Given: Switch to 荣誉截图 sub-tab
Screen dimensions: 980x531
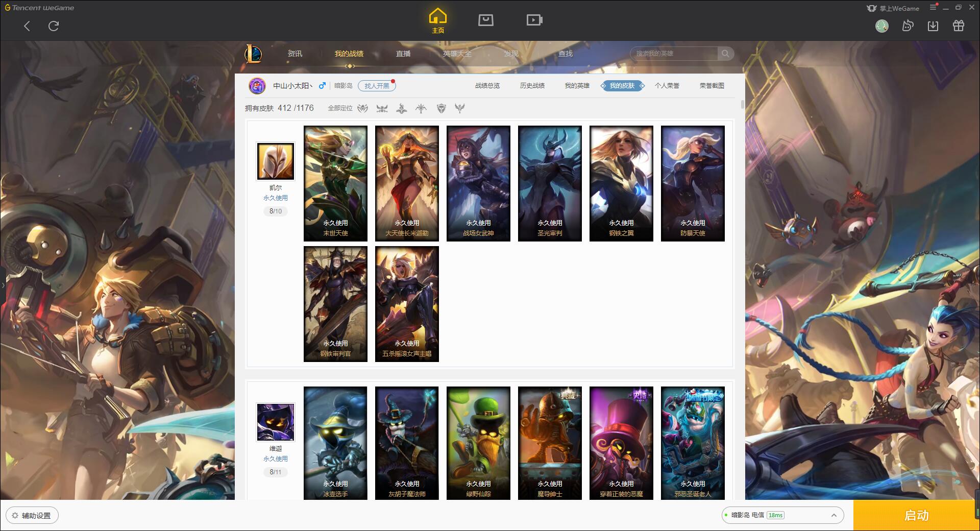Looking at the screenshot, I should [x=712, y=86].
